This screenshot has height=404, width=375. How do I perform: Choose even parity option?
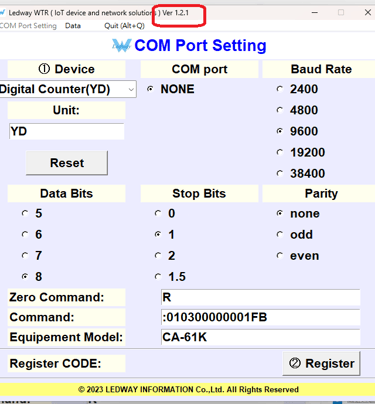pos(280,256)
